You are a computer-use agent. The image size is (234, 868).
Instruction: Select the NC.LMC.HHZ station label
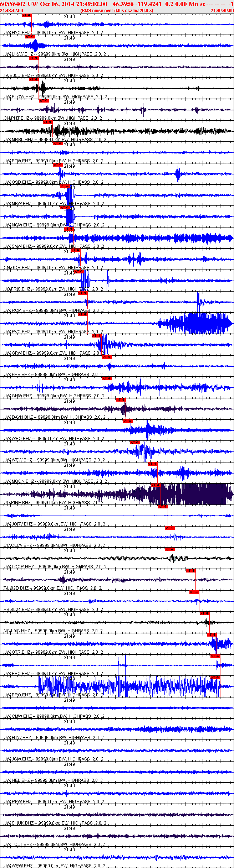pyautogui.click(x=54, y=631)
